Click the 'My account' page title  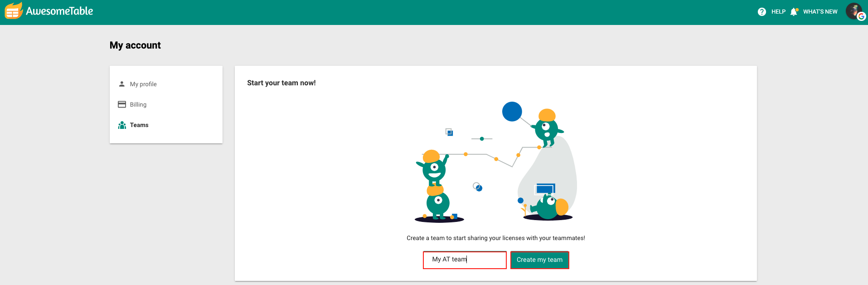tap(135, 45)
